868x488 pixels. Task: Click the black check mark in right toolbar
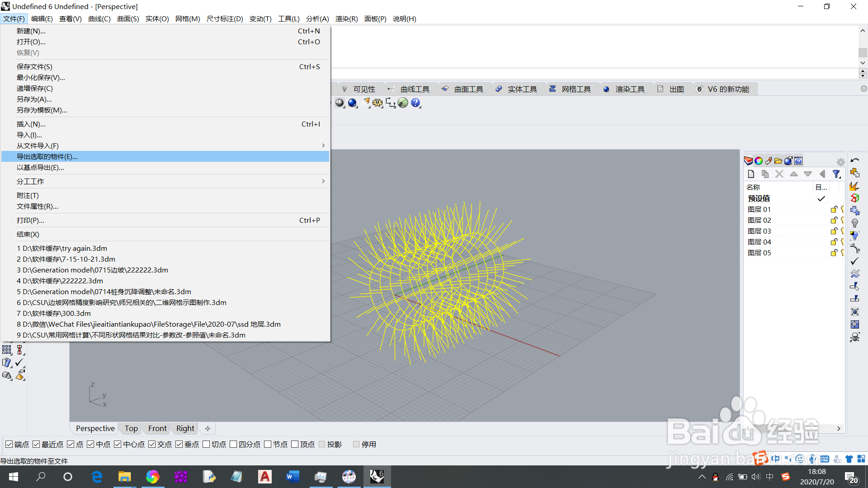point(854,261)
